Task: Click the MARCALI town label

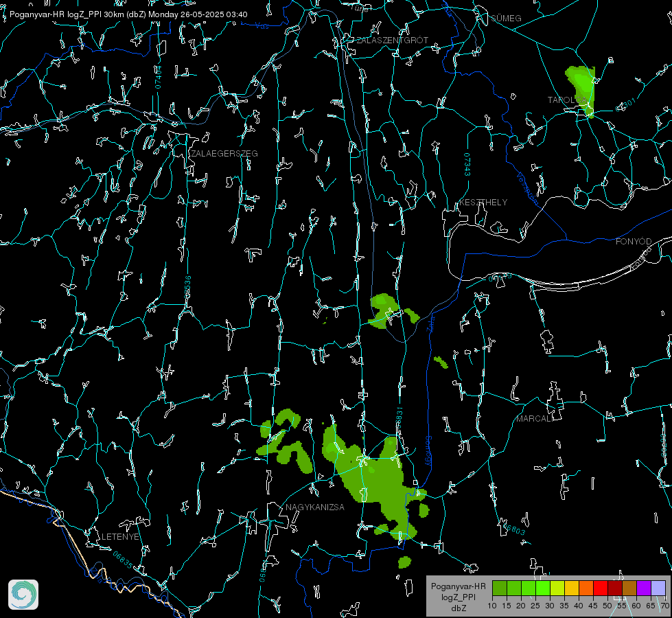Action: pos(535,419)
